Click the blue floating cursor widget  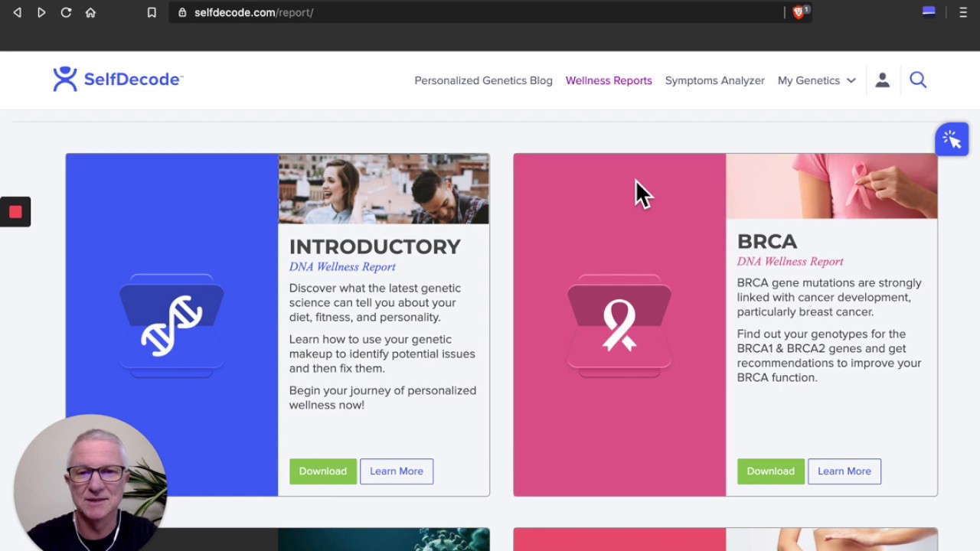pyautogui.click(x=951, y=139)
